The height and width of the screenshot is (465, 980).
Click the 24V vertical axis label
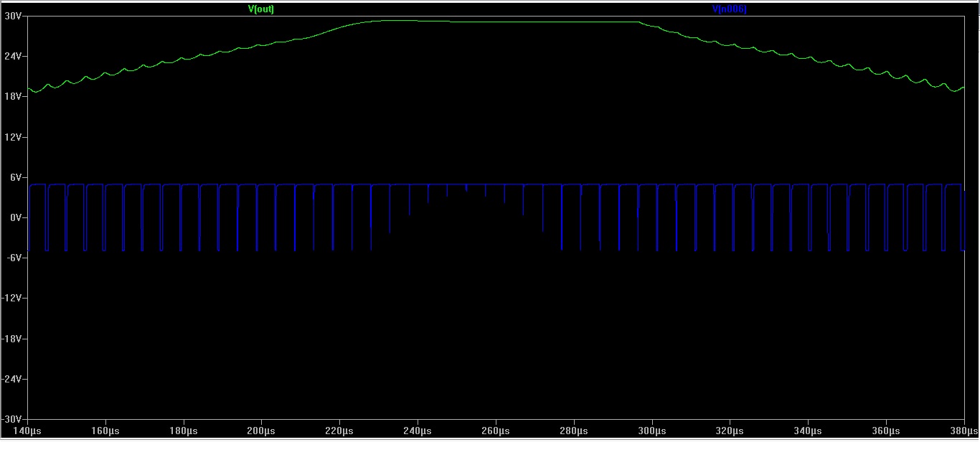(x=14, y=56)
